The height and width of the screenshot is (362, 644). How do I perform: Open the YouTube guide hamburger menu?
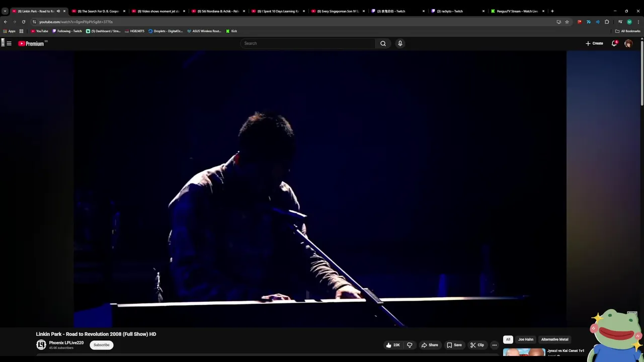click(x=9, y=43)
